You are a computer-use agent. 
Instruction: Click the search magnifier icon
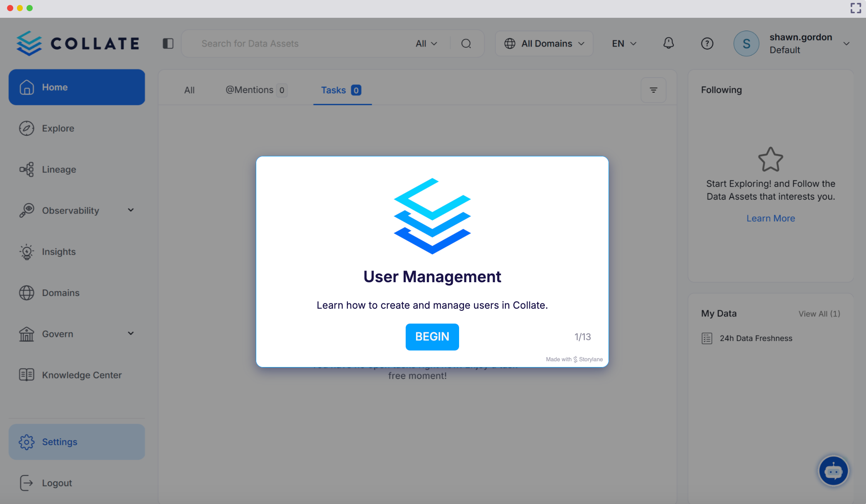pos(467,43)
